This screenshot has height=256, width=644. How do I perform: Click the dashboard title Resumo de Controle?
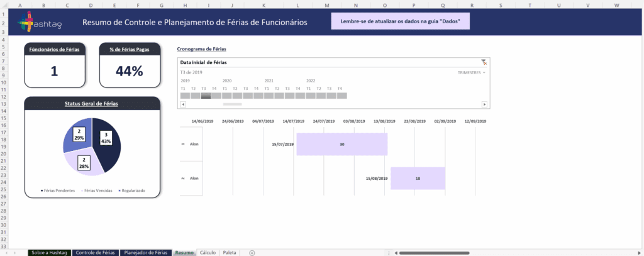195,22
